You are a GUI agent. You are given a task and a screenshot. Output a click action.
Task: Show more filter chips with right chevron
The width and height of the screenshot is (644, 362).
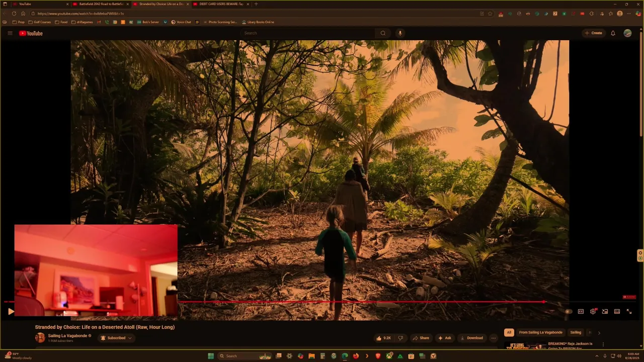click(x=599, y=332)
